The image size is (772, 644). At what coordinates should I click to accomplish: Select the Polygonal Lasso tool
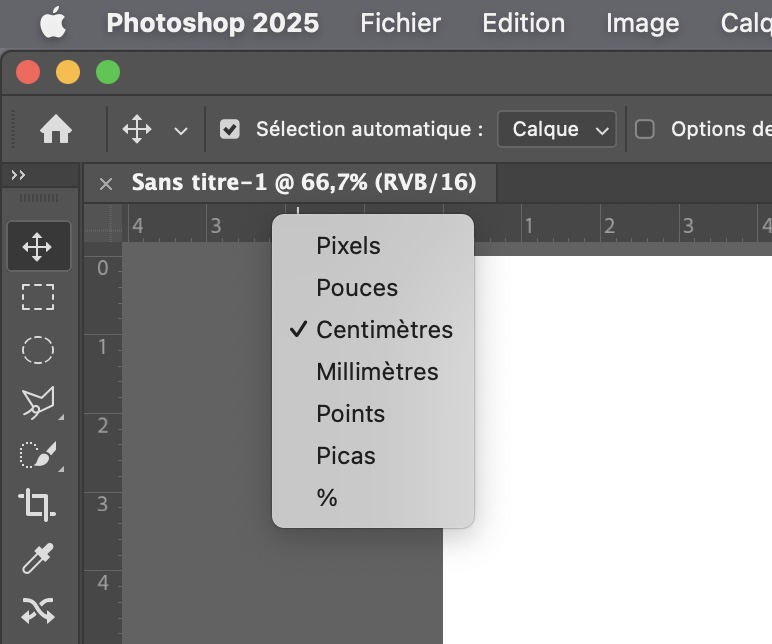38,402
